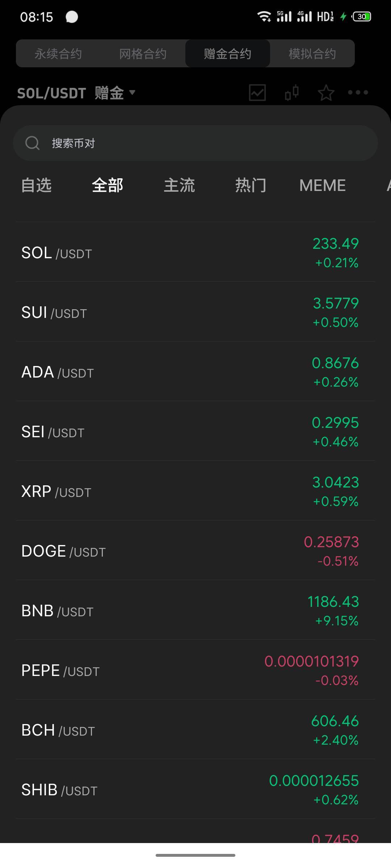Type in the 搜索币对 search field
This screenshot has height=868, width=391.
click(203, 143)
